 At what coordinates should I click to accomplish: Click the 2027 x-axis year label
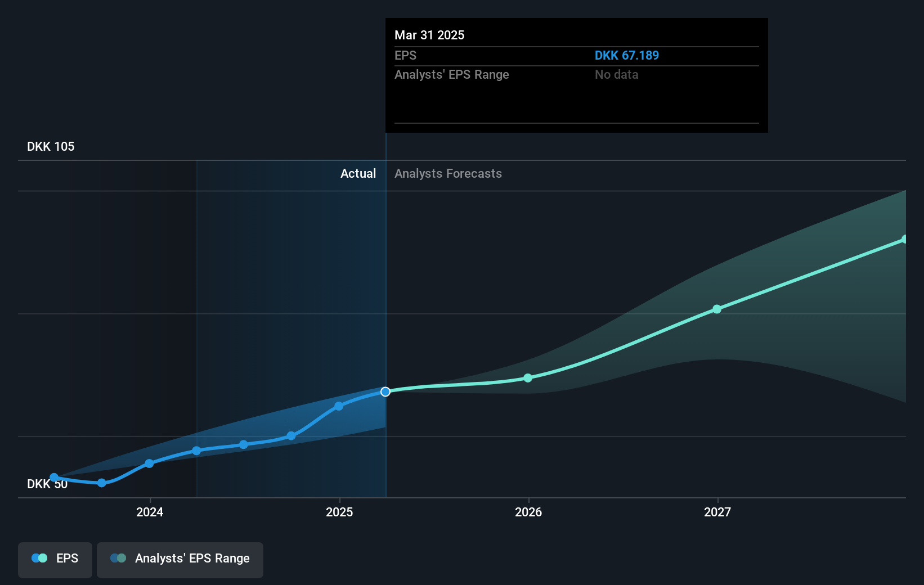click(x=717, y=512)
